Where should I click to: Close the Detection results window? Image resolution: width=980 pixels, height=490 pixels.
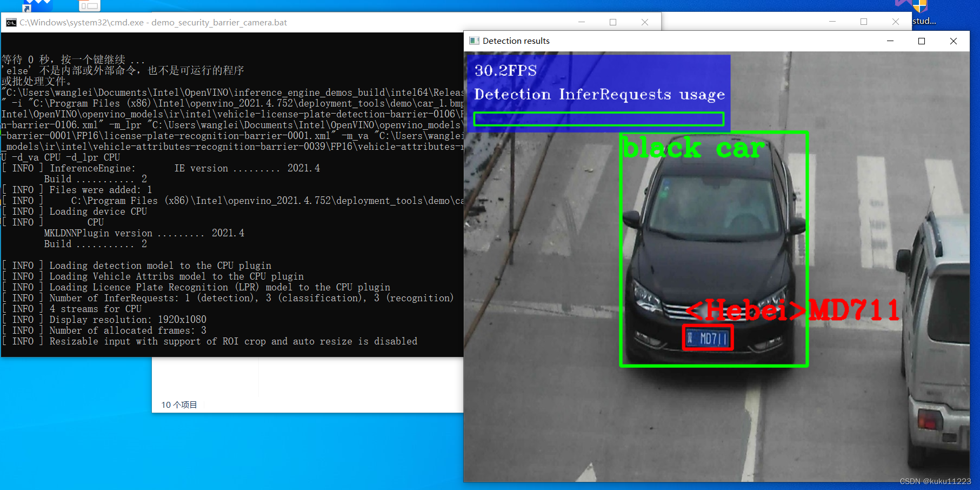pos(954,41)
